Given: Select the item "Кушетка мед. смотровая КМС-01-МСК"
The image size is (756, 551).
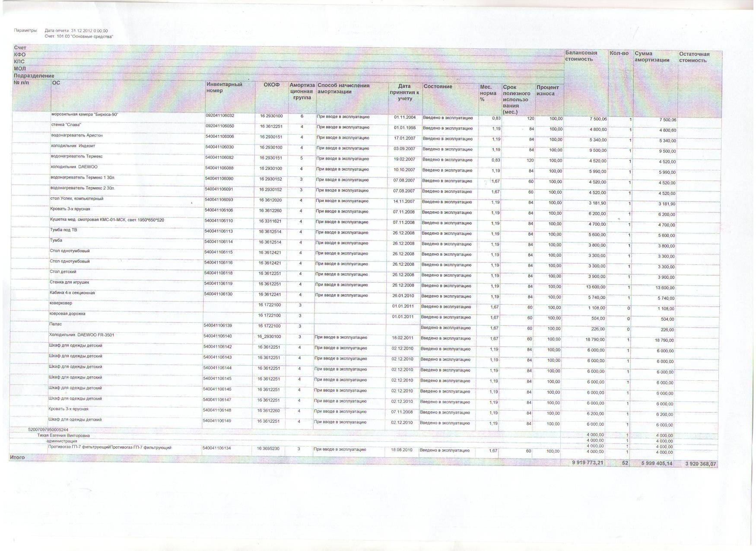Looking at the screenshot, I should [107, 220].
